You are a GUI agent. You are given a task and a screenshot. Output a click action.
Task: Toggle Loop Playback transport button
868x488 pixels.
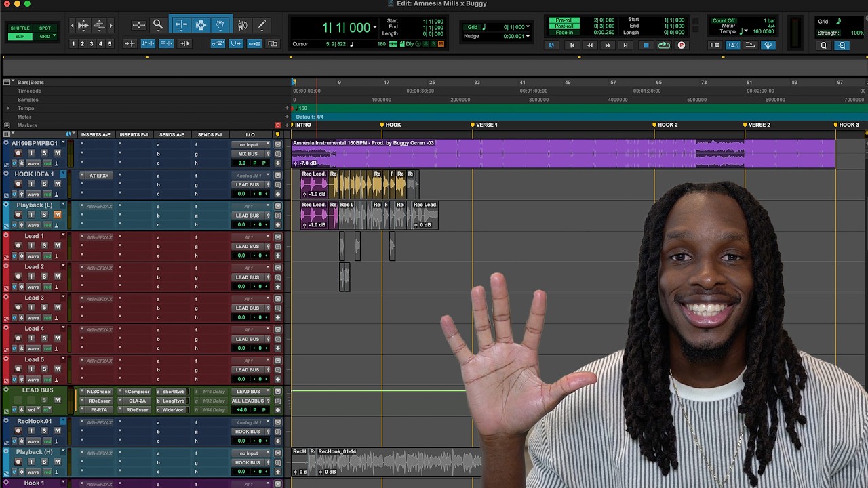(664, 45)
